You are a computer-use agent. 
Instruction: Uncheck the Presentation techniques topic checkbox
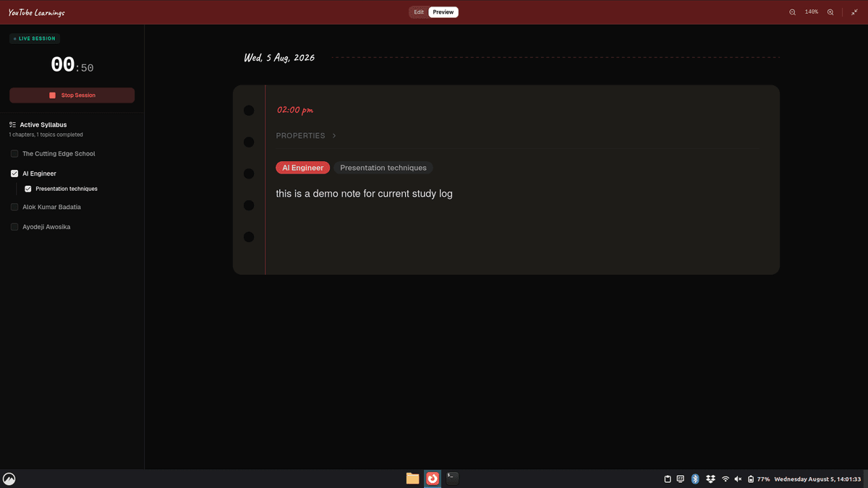point(28,189)
